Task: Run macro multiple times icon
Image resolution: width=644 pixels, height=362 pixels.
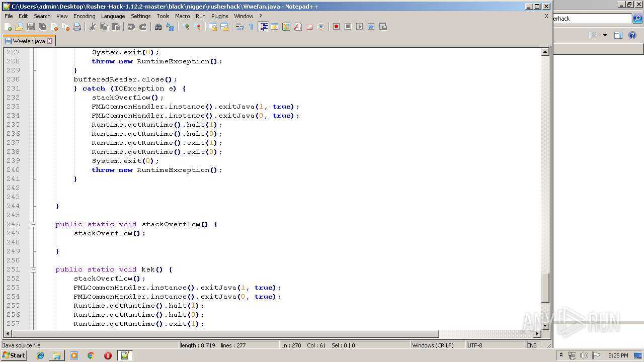Action: [x=371, y=27]
